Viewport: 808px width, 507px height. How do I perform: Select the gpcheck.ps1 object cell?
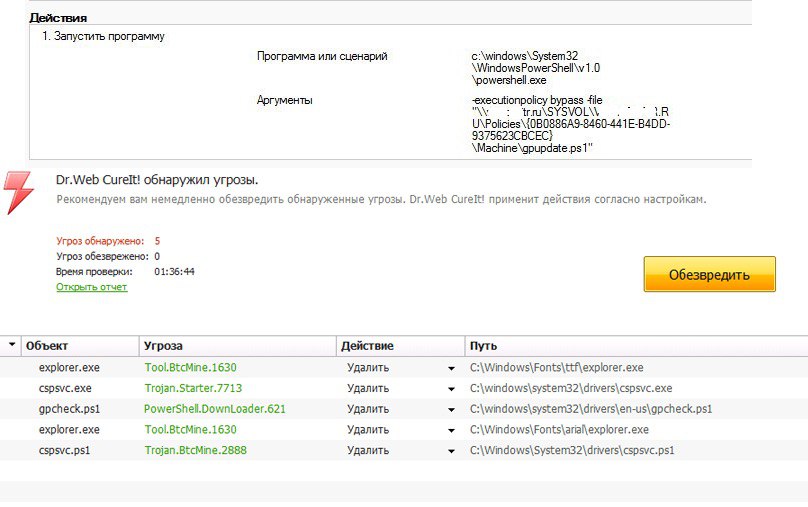click(x=69, y=409)
